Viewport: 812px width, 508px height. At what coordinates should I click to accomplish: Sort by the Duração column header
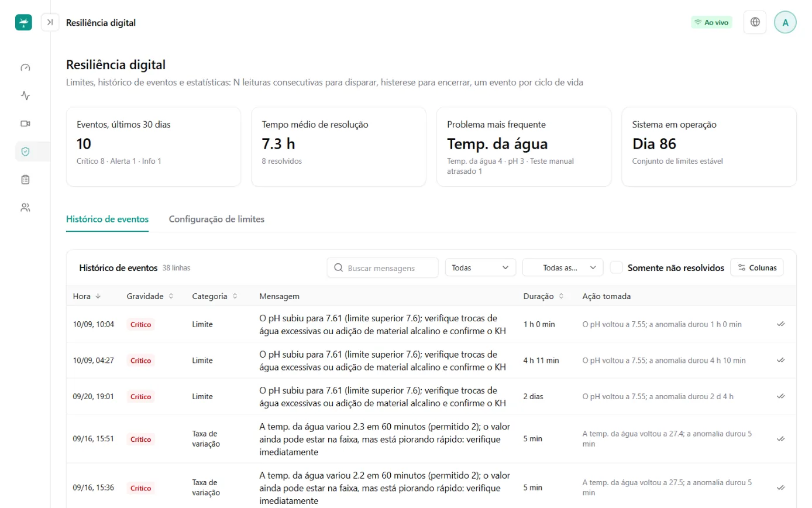[x=544, y=296]
